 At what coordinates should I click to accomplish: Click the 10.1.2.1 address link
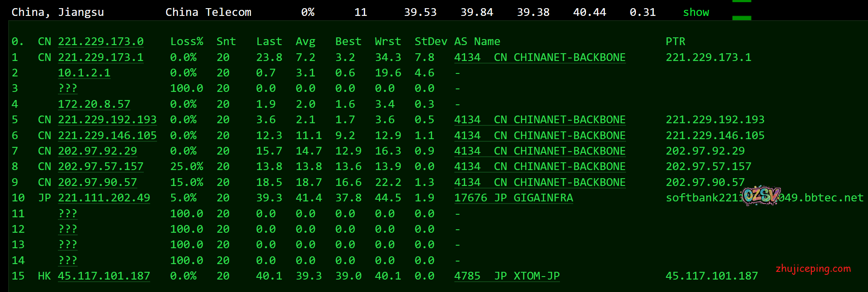tap(84, 73)
